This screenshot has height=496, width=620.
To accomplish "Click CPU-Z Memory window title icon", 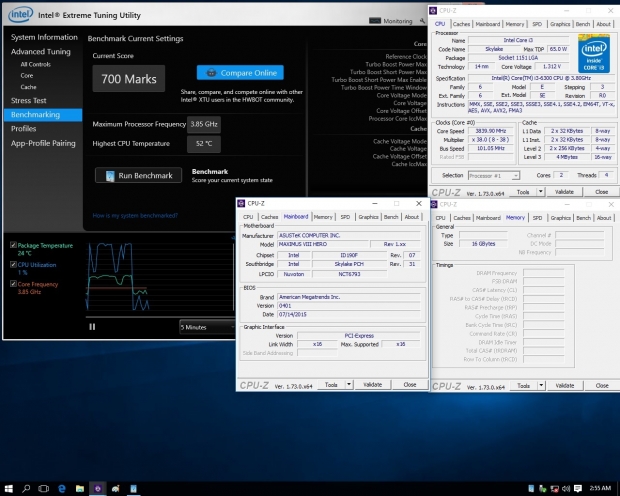I will tap(434, 204).
